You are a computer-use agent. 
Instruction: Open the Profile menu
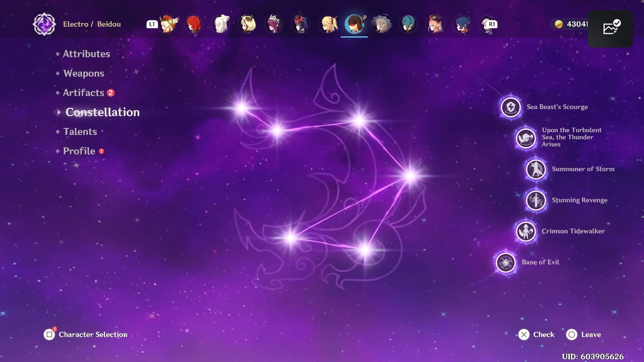point(79,151)
